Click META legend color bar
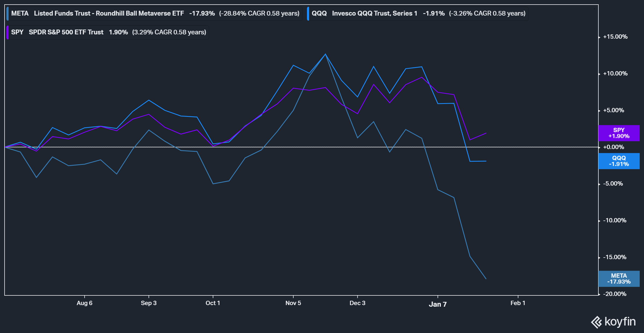Viewport: 644px width, 333px height. tap(8, 13)
